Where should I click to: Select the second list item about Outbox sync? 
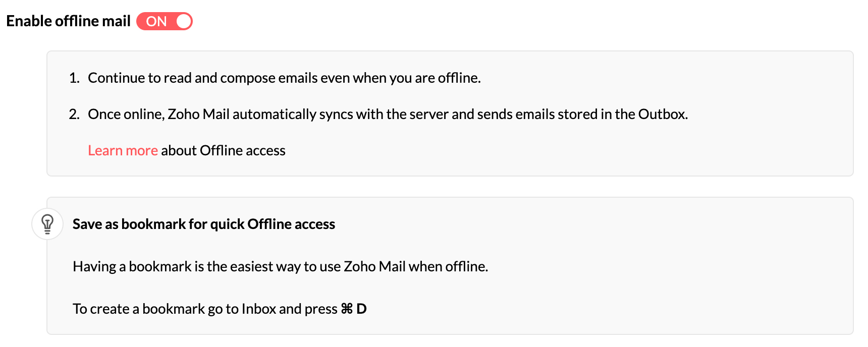coord(388,114)
